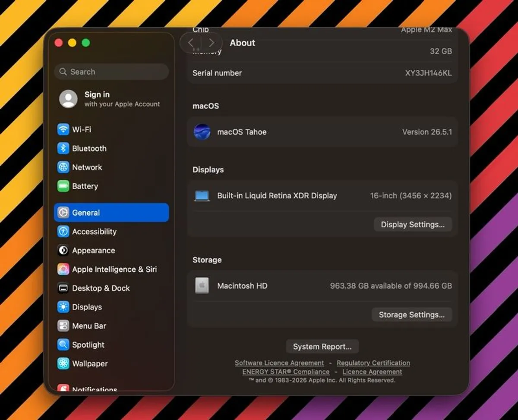Close the window with the red button
This screenshot has height=420, width=518.
59,43
